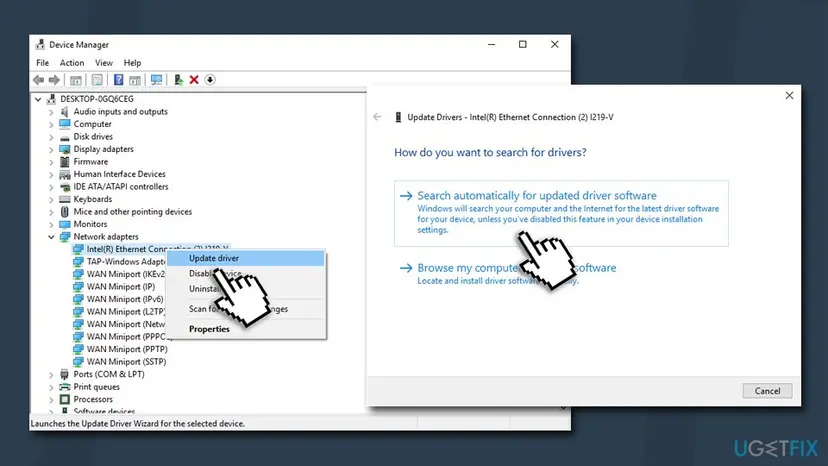This screenshot has width=828, height=466.
Task: Select WAN Miniport (IPv6) adapter
Action: click(125, 299)
